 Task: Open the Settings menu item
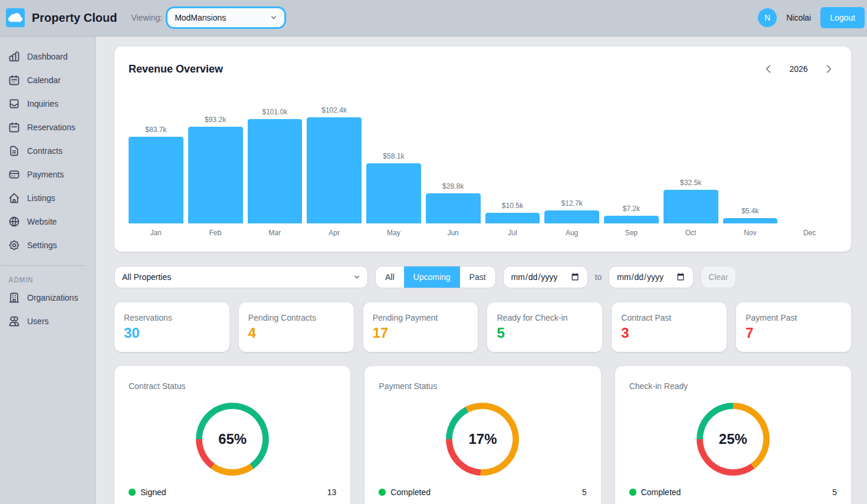(47, 245)
